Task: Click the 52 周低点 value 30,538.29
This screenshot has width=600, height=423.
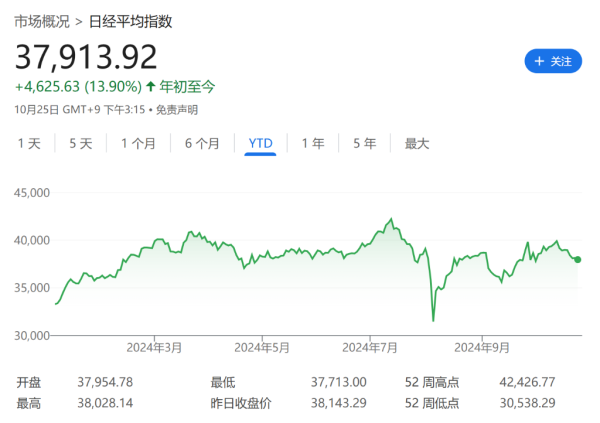Action: 527,403
